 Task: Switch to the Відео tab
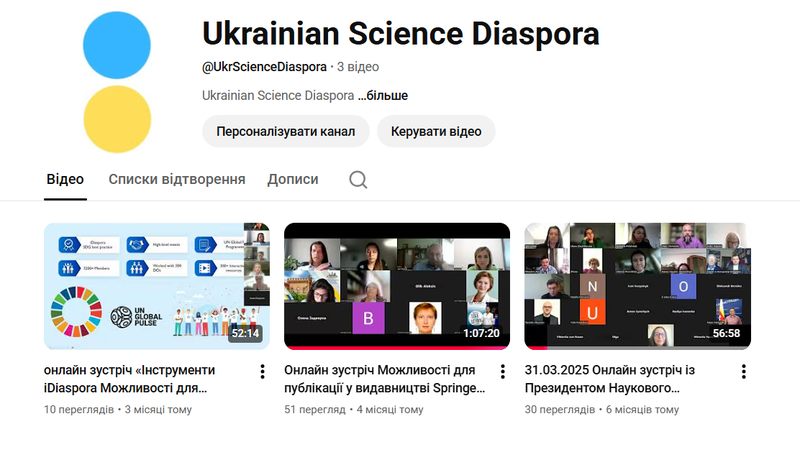[x=65, y=180]
